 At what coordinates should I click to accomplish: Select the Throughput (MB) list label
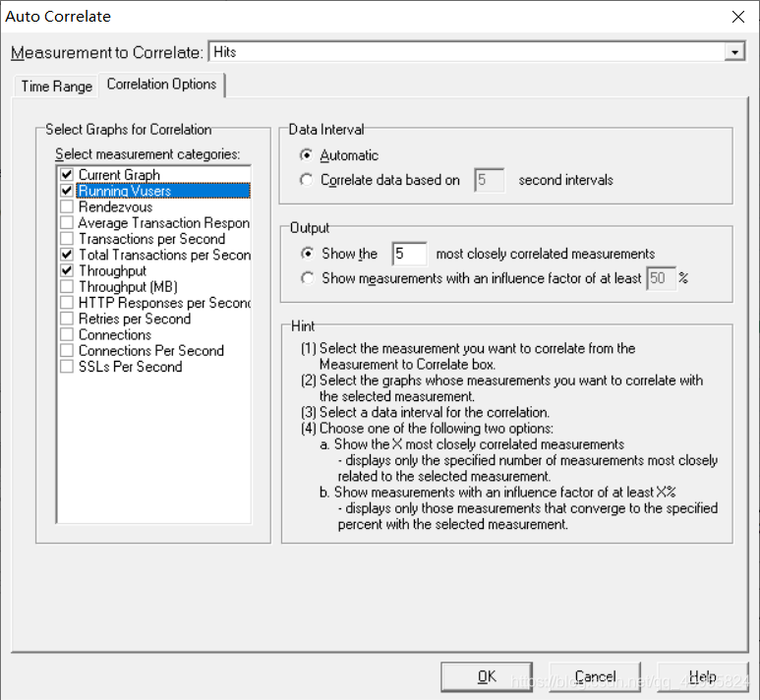pos(128,286)
